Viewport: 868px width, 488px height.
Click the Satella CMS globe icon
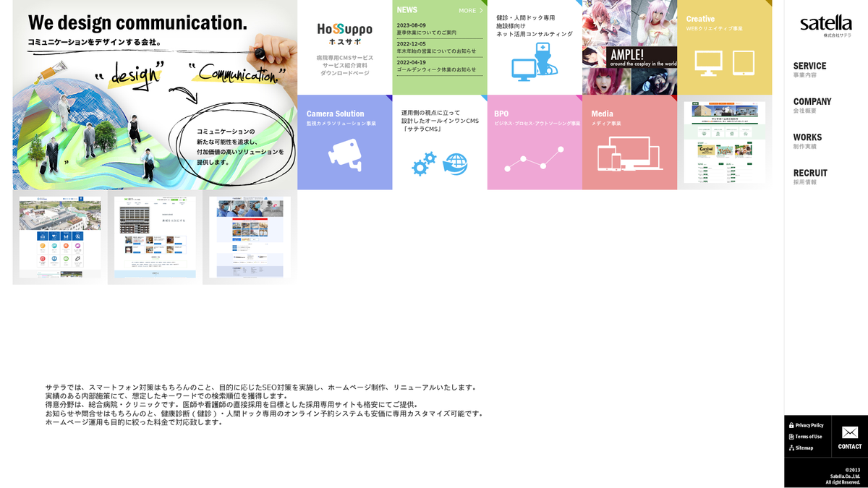pos(455,164)
